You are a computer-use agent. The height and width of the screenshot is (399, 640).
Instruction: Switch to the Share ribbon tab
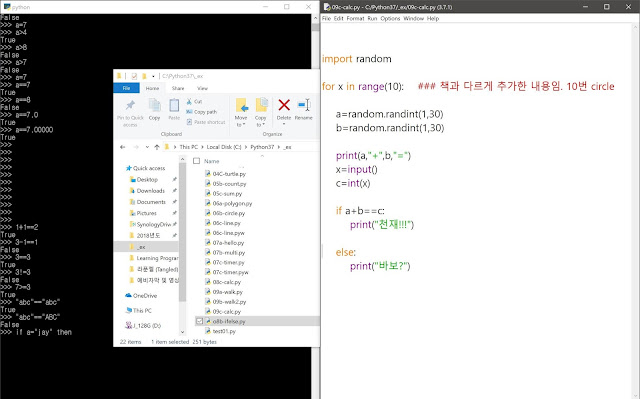click(178, 88)
